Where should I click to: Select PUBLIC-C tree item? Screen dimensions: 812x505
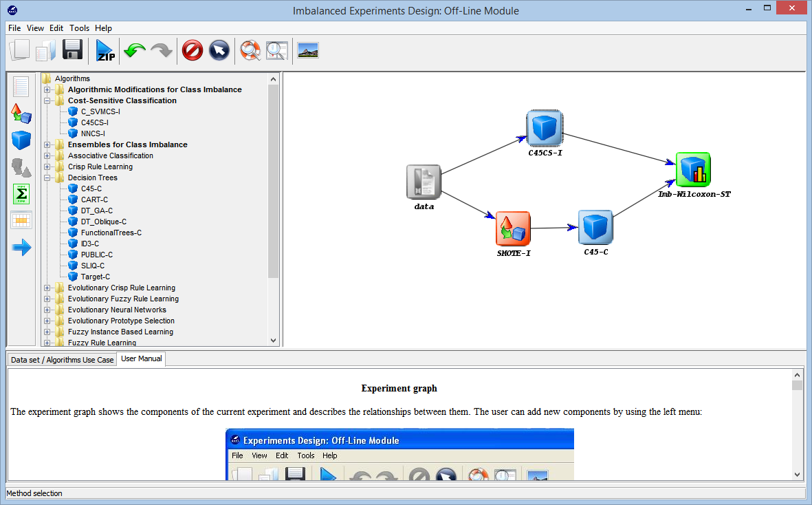click(x=97, y=255)
